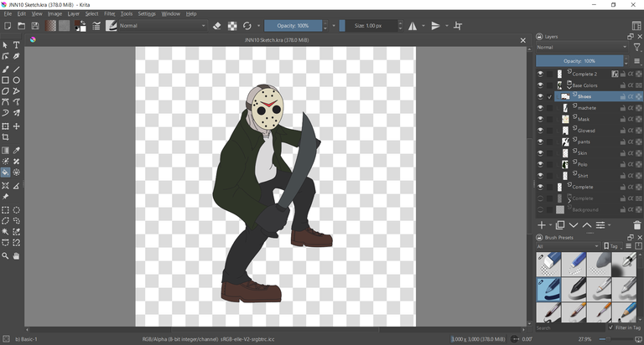Viewport: 644px width, 345px height.
Task: Hide the Mask layer
Action: coord(540,119)
